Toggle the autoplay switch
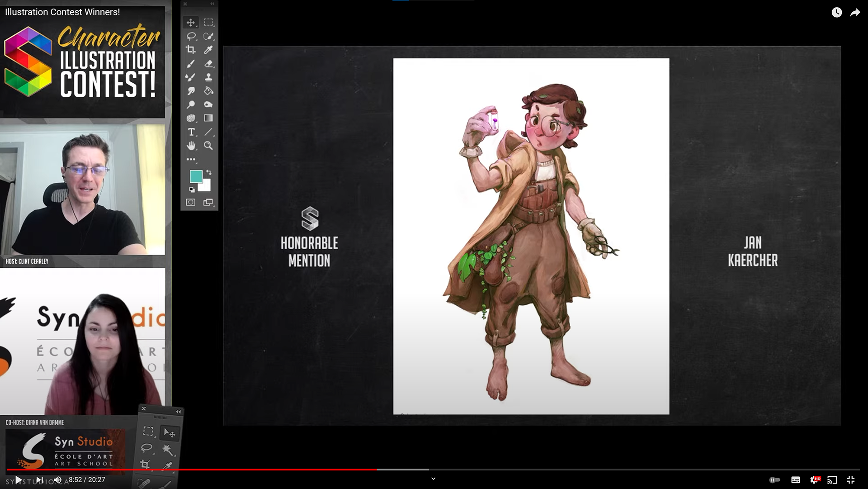Screen dimensions: 868x489 point(774,480)
